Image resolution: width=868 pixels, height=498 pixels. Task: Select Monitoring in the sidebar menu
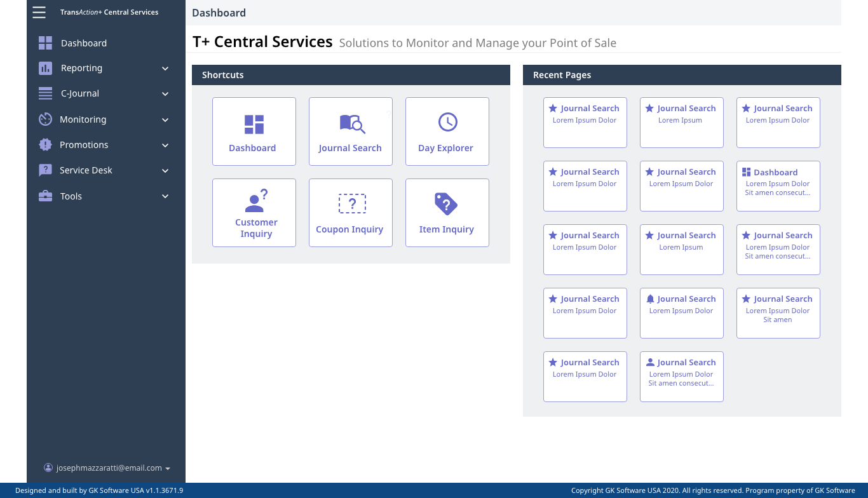pos(83,119)
